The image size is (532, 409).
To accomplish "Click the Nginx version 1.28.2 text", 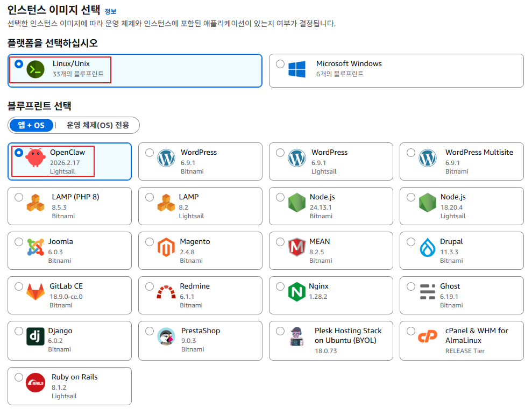I will (318, 297).
